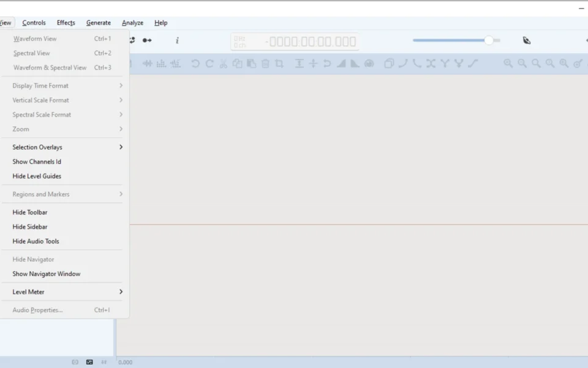Expand the Vertical Scale Format submenu

point(62,100)
